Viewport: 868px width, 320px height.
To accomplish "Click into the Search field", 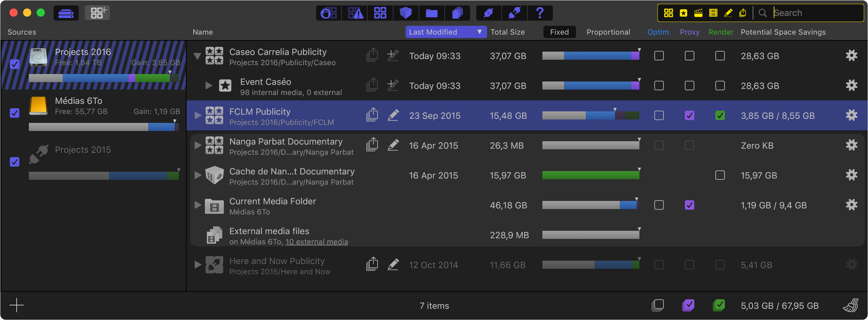I will pos(814,13).
